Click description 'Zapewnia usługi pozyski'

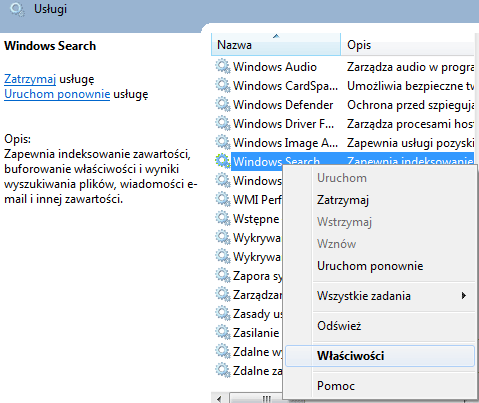[410, 143]
